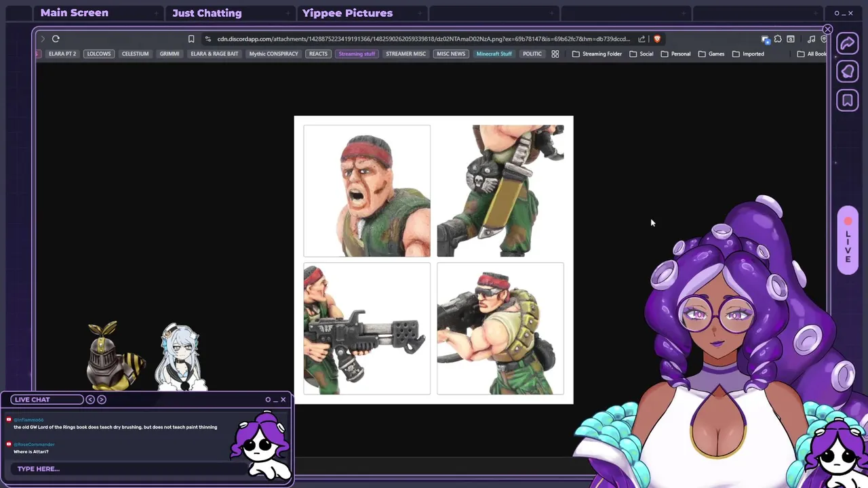
Task: Click YouTube icon beside @RoseCommander
Action: 9,444
